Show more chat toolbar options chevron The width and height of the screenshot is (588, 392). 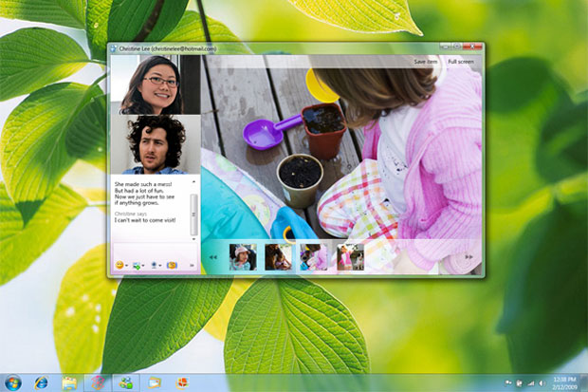pos(192,266)
